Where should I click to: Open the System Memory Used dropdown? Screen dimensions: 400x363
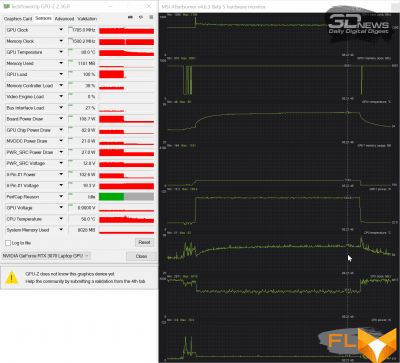tap(61, 230)
